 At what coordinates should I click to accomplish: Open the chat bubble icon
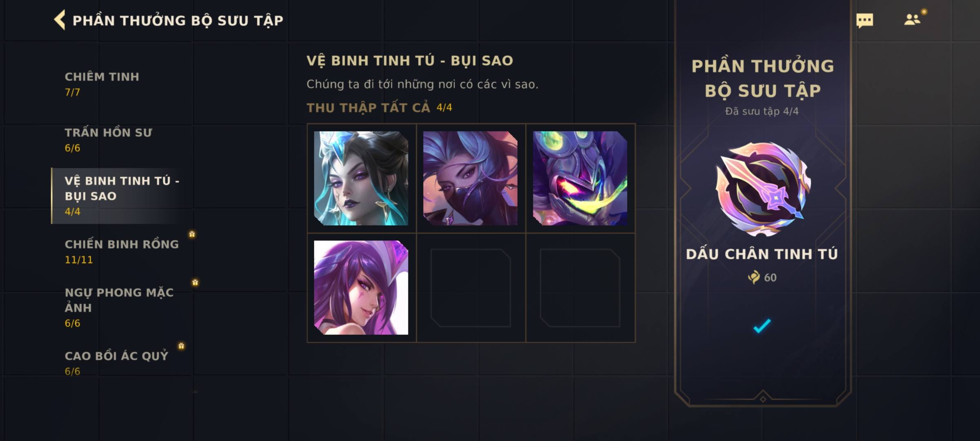(864, 20)
